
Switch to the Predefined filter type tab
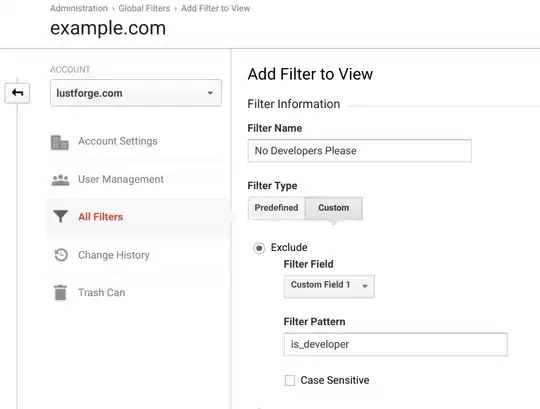(276, 208)
